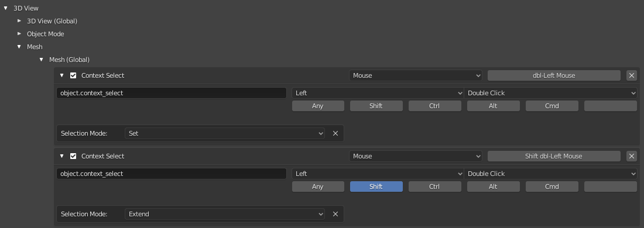Edit the operator identifier field in the dbl-Left Mouse item
The height and width of the screenshot is (228, 644).
coord(172,93)
